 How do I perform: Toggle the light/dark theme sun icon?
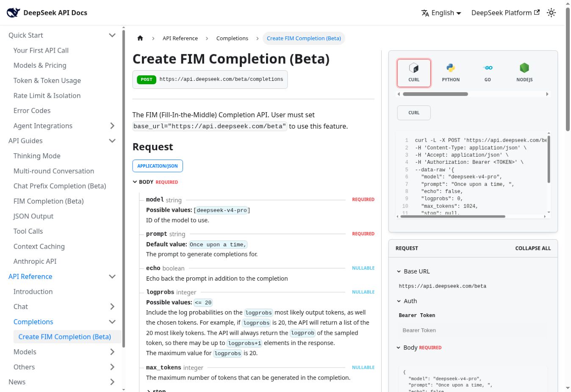tap(551, 13)
